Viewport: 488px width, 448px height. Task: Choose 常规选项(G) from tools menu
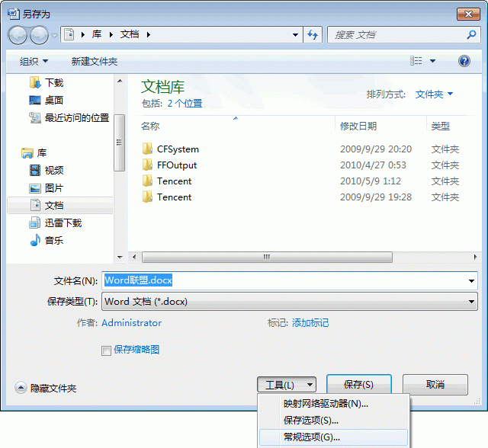[311, 437]
